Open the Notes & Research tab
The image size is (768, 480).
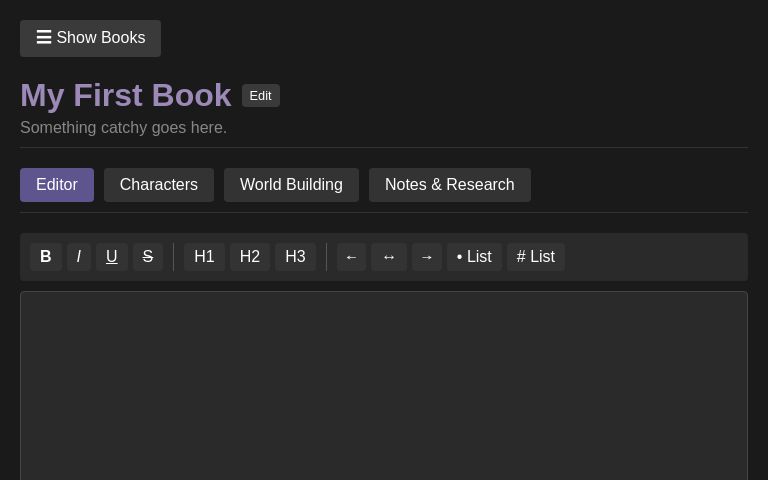[x=450, y=185]
